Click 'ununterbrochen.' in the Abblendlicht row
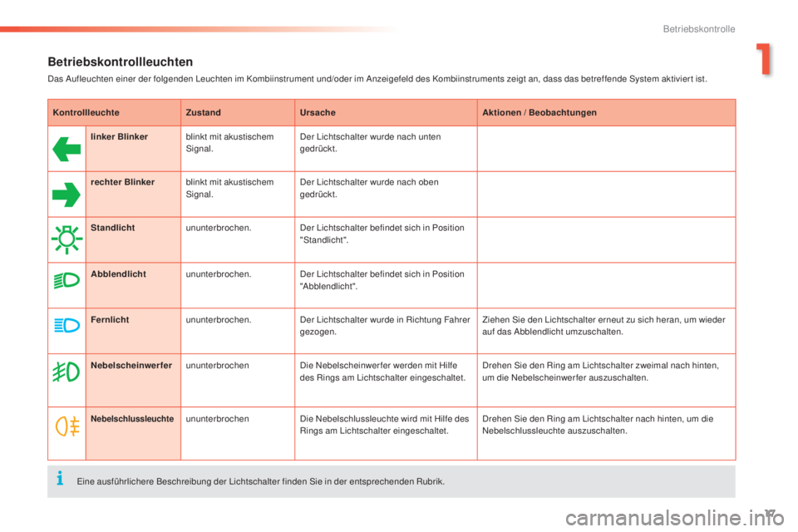The height and width of the screenshot is (532, 798). click(x=219, y=273)
